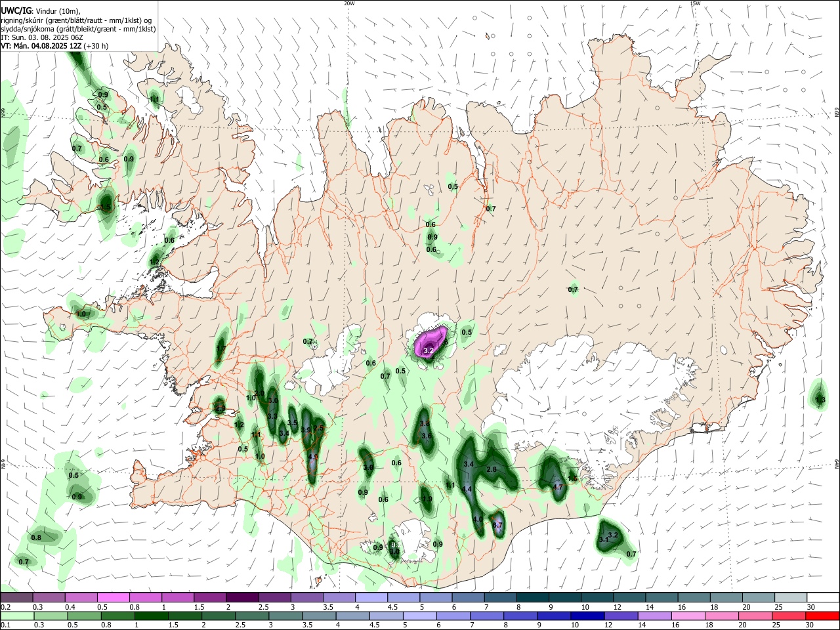
Task: Click the '0.2' label starting the upper legend
Action: (5, 607)
